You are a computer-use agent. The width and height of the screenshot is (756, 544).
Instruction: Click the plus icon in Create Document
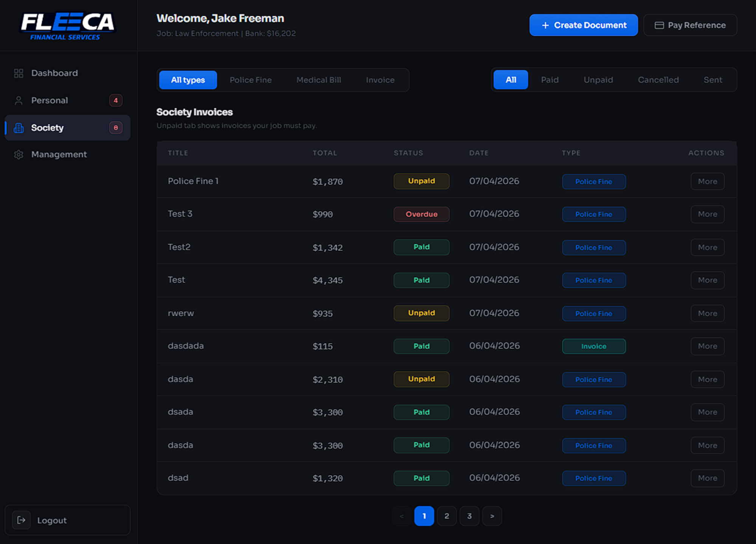pos(545,25)
